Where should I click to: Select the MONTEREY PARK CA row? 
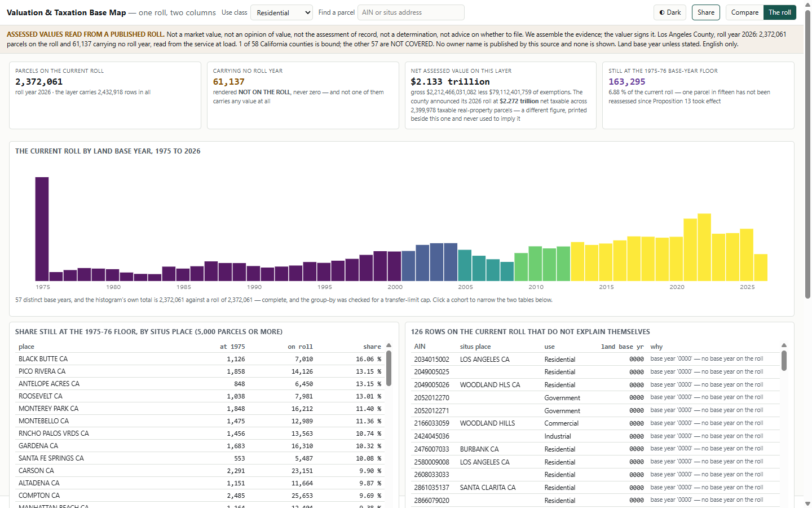200,409
